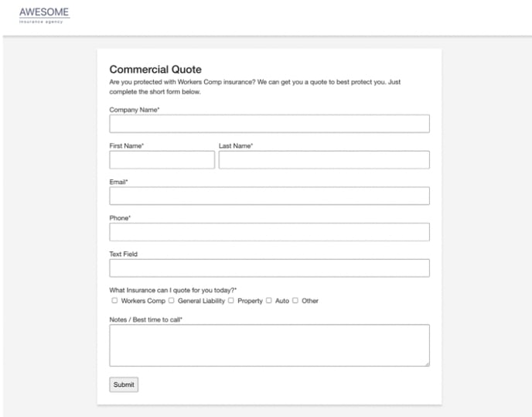Select the Auto checkbox
The height and width of the screenshot is (417, 532).
[x=269, y=301]
